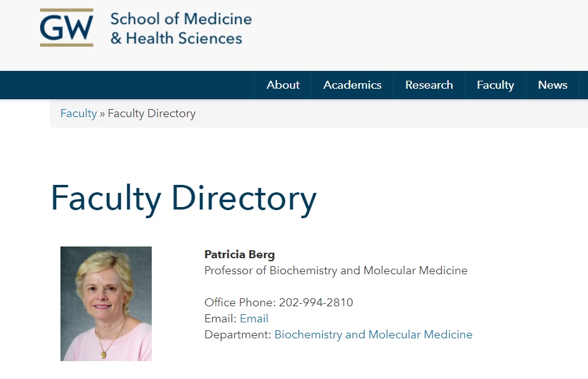Select the professor title text
Viewport: 588px width, 379px height.
tap(336, 271)
